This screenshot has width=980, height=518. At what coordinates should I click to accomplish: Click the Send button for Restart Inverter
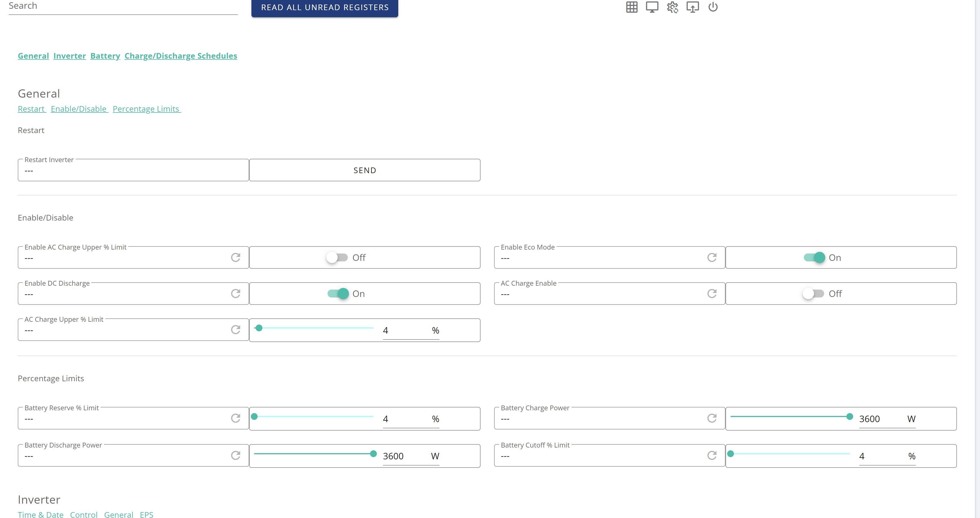click(x=364, y=170)
